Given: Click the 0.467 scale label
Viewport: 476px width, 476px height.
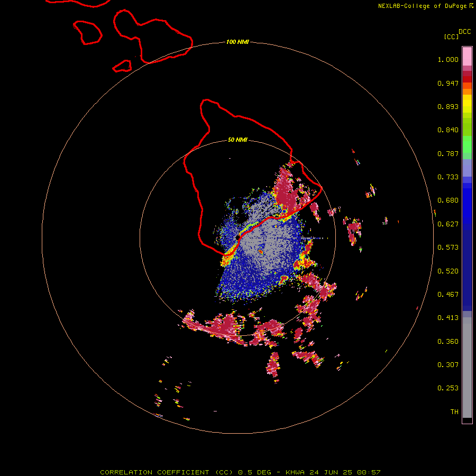Looking at the screenshot, I should click(448, 295).
